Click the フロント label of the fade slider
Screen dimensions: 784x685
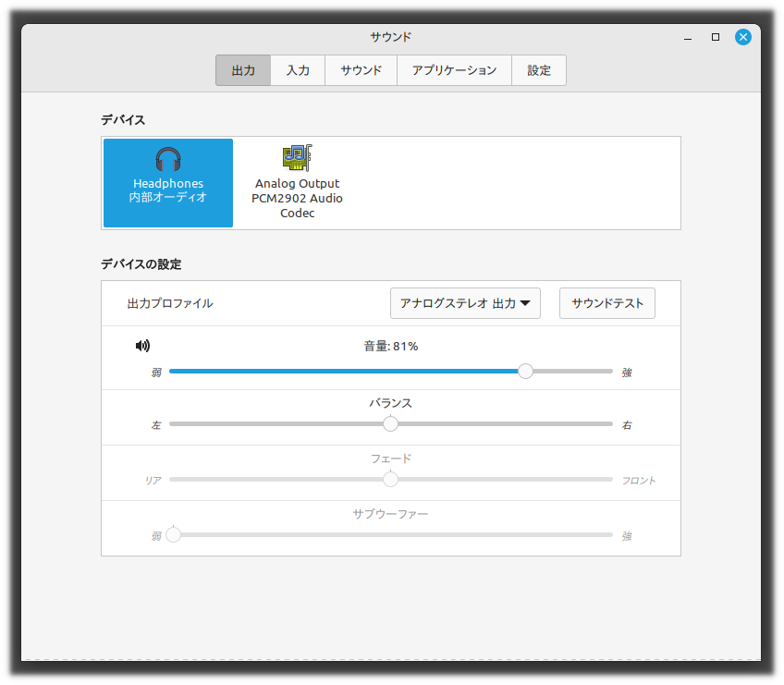tap(638, 481)
